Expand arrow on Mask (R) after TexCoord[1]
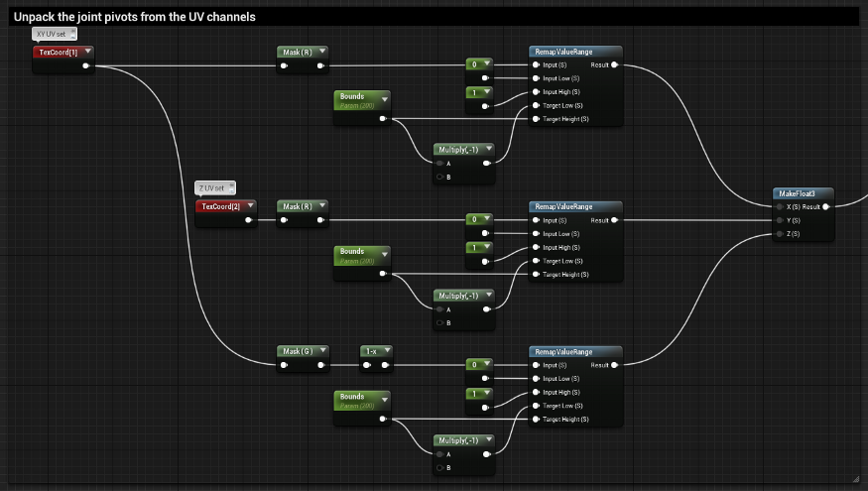This screenshot has width=868, height=491. 322,51
